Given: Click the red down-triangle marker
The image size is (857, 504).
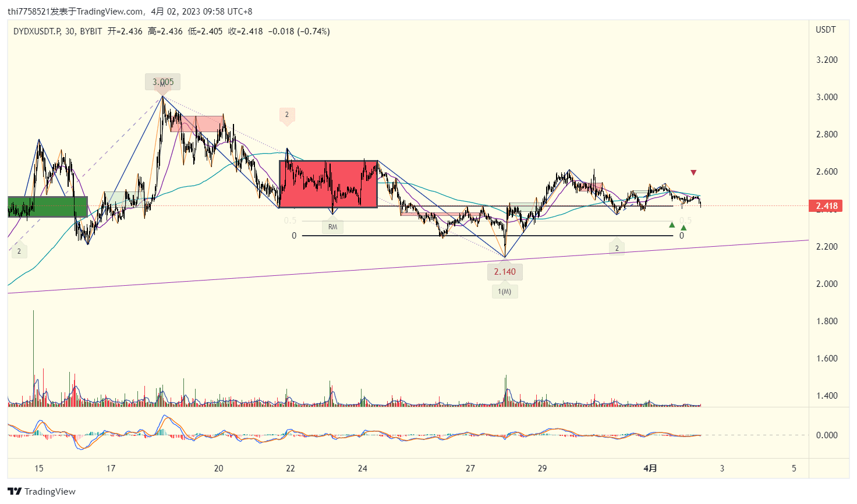Looking at the screenshot, I should [693, 173].
